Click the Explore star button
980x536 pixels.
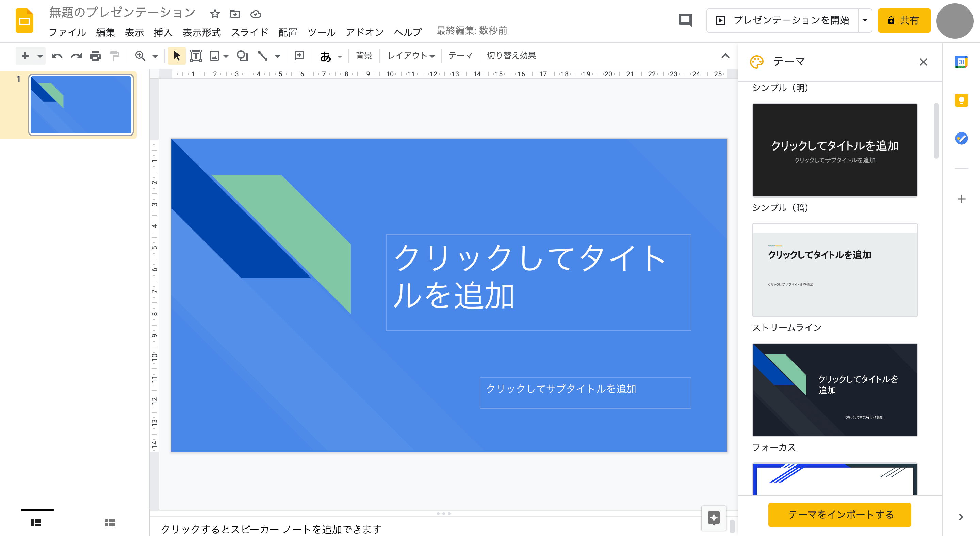point(714,518)
